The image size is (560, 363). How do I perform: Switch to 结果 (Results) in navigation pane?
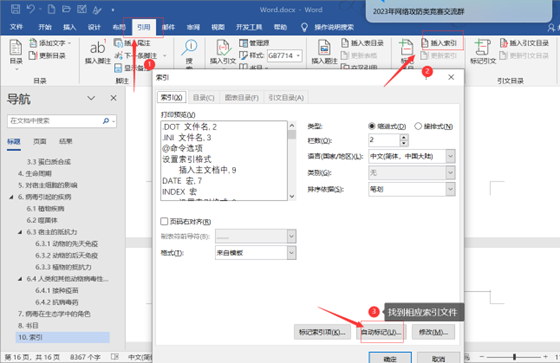[65, 141]
